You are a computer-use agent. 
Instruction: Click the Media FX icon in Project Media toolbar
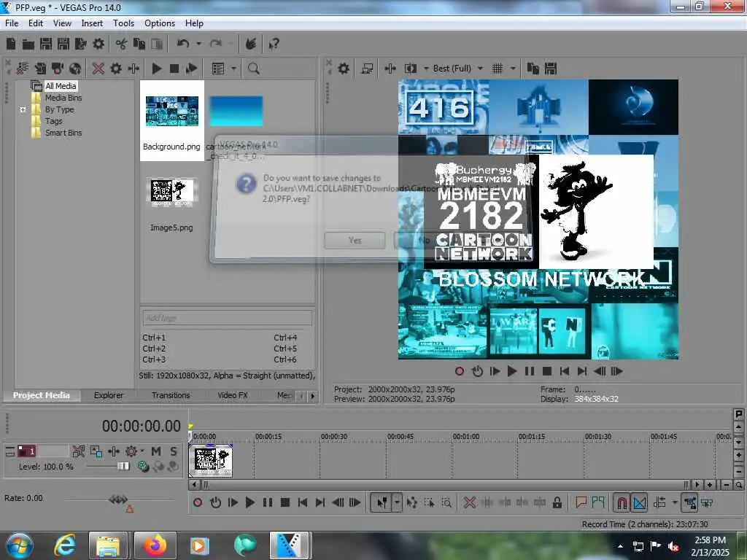[x=133, y=69]
